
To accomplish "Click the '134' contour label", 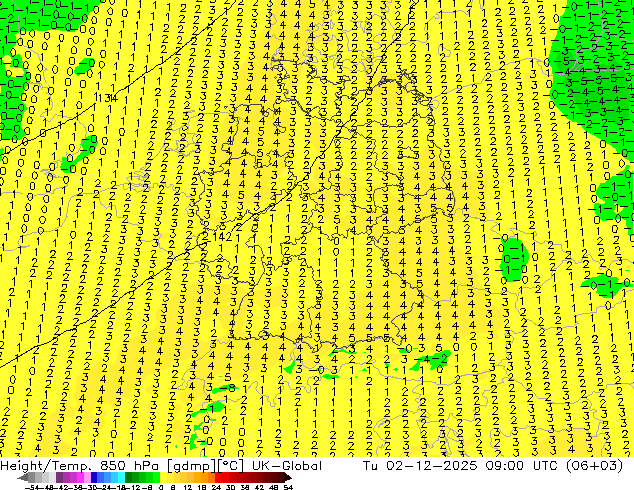I will click(106, 97).
